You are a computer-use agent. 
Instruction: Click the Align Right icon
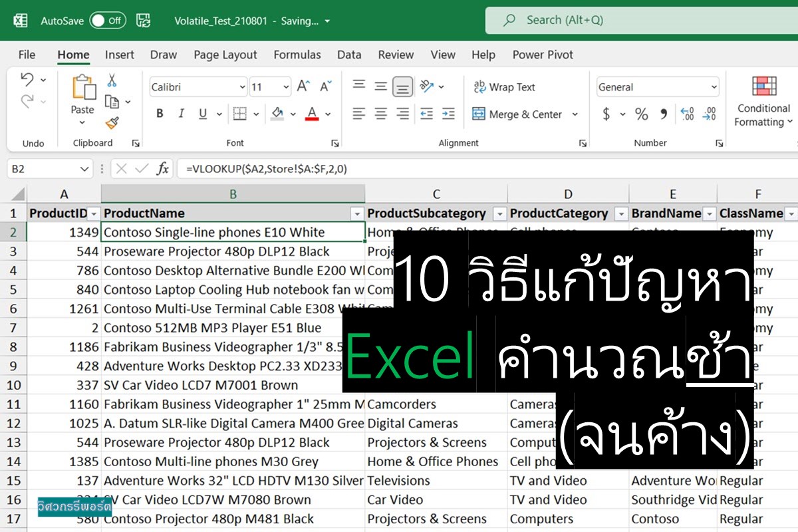402,114
